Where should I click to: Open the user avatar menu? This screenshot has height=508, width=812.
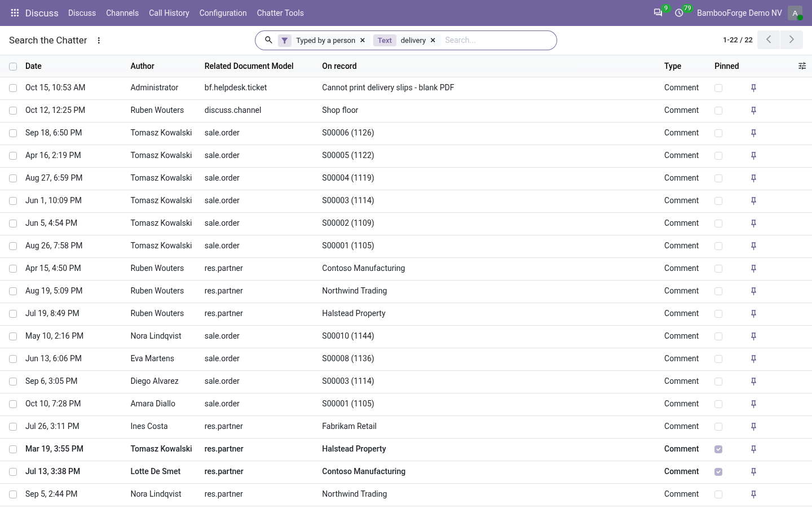coord(795,13)
